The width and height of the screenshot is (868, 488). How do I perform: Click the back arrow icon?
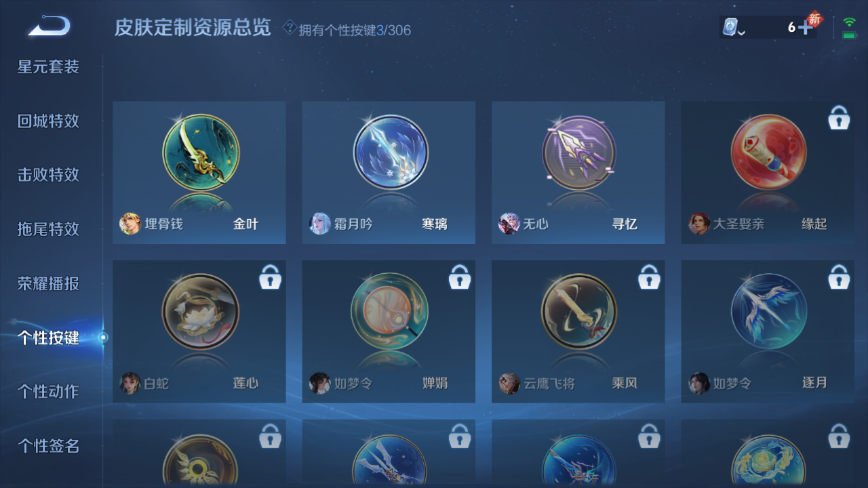pyautogui.click(x=49, y=26)
